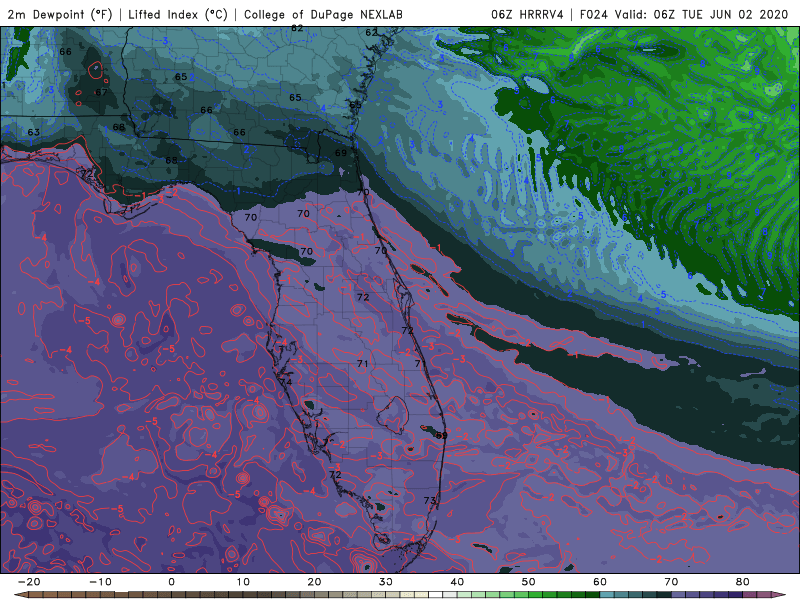The width and height of the screenshot is (800, 600).
Task: Select the 'Lifted Index (°C)' header label
Action: point(178,14)
